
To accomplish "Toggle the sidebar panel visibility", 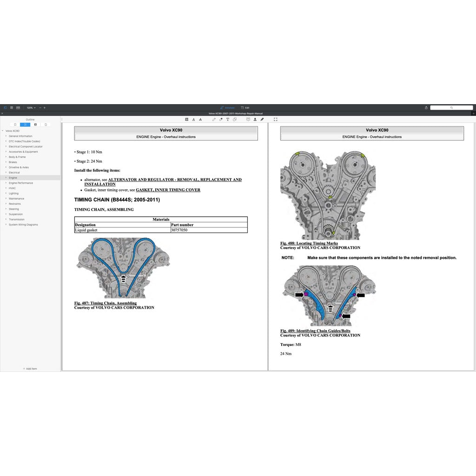I will pyautogui.click(x=6, y=107).
